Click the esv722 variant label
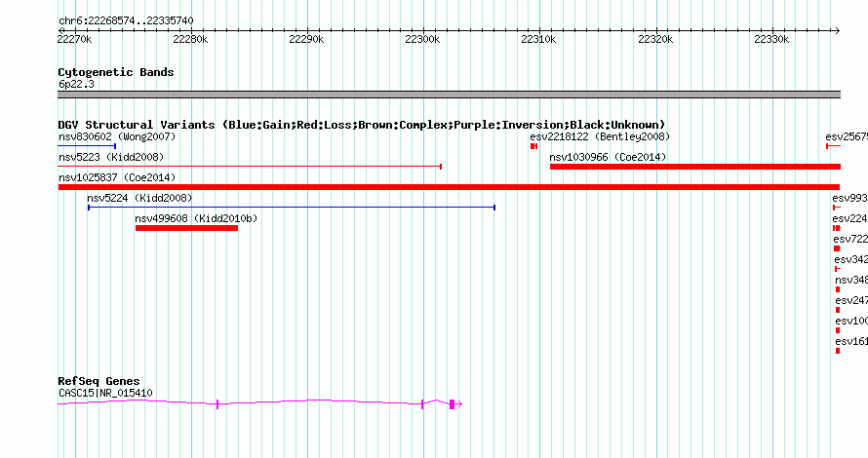This screenshot has width=868, height=458. pos(850,239)
